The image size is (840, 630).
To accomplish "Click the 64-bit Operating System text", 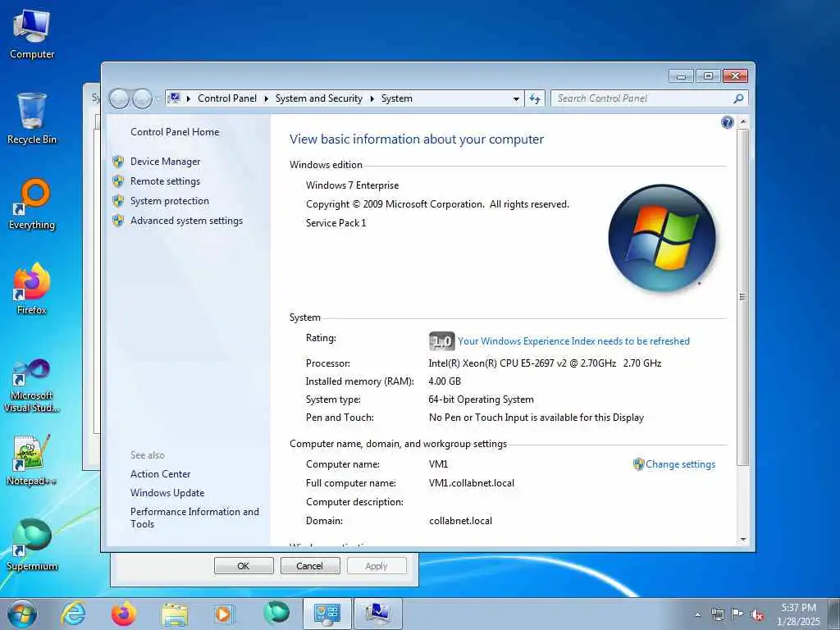I will (x=481, y=399).
